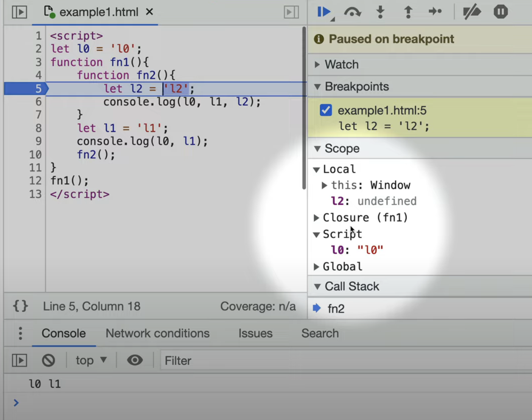Toggle pause on exceptions icon
The width and height of the screenshot is (532, 420).
(501, 12)
